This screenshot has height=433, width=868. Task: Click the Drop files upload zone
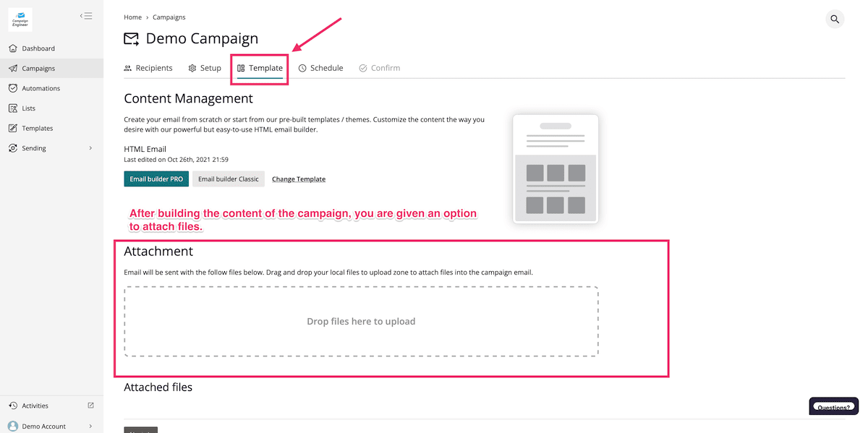(361, 322)
